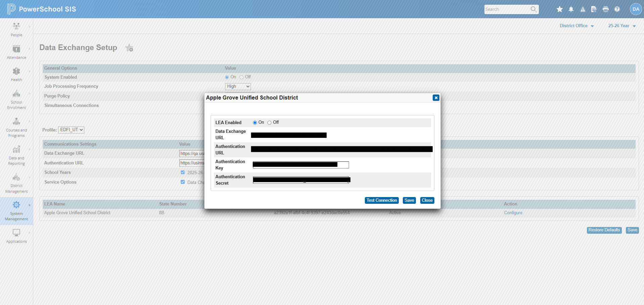
Task: Click the page-level Save button
Action: point(632,230)
